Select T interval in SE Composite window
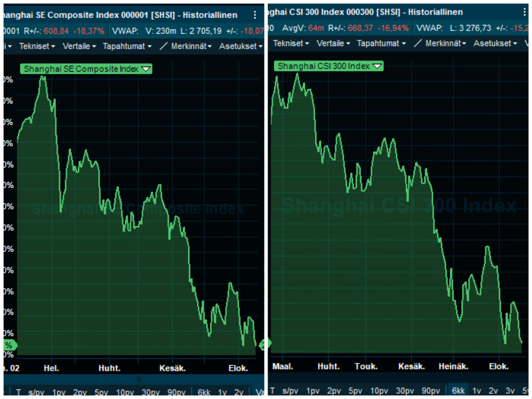Image resolution: width=532 pixels, height=399 pixels. (18, 392)
